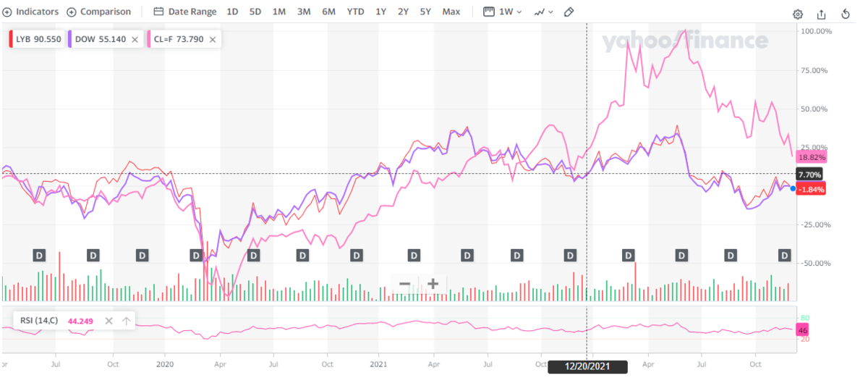
Task: Switch to the 3M range
Action: (304, 12)
